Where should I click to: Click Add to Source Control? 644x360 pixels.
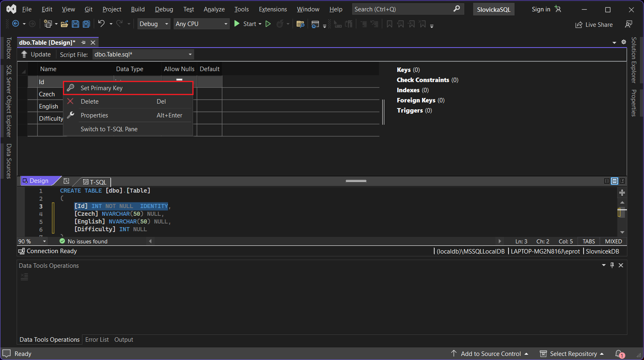click(x=490, y=354)
